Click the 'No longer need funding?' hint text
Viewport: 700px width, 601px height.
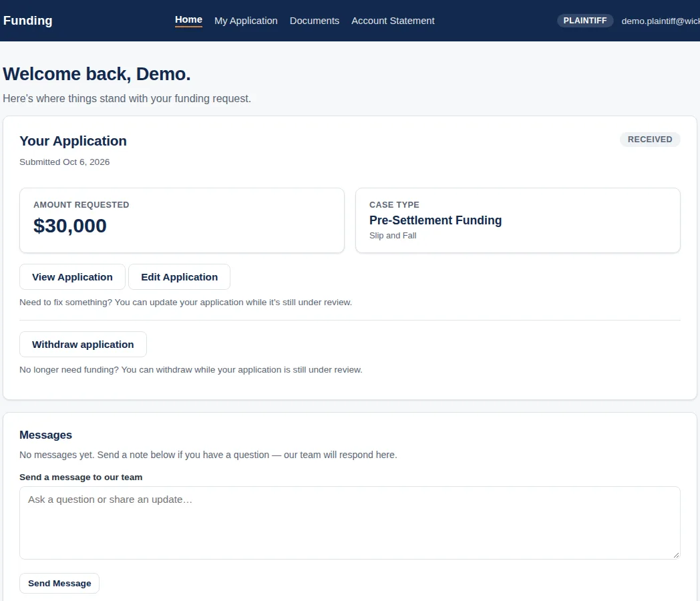pyautogui.click(x=190, y=370)
